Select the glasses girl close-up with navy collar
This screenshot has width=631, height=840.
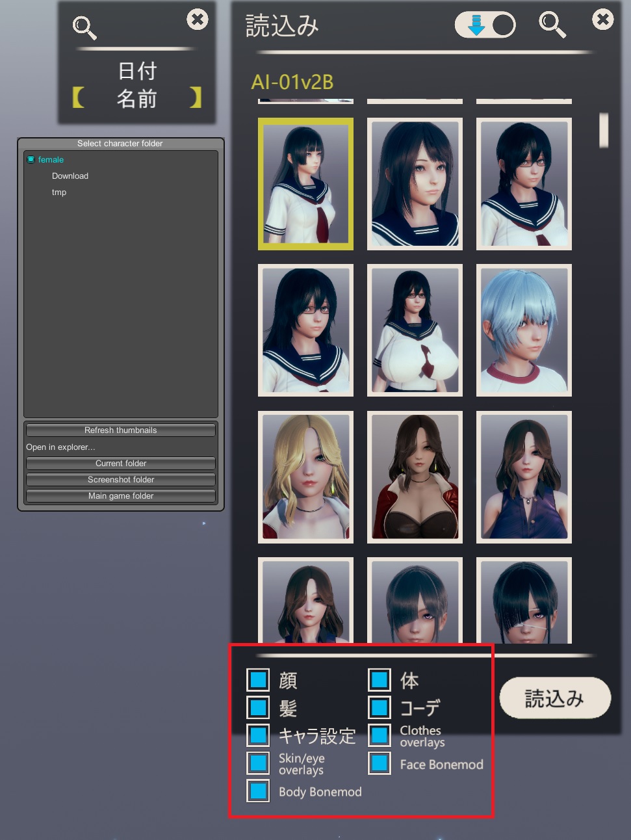(x=305, y=330)
